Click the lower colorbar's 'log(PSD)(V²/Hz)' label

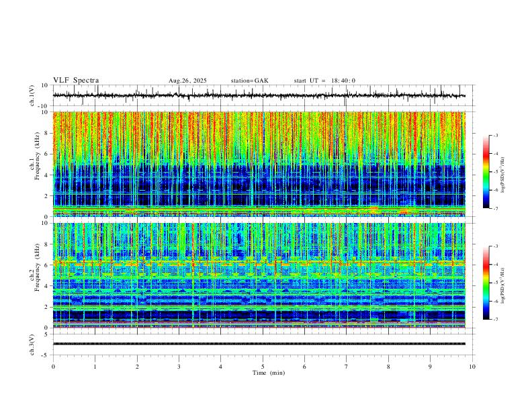pyautogui.click(x=503, y=285)
